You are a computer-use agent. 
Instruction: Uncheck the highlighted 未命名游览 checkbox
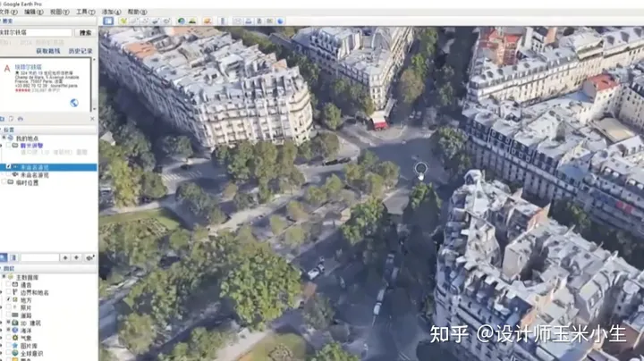pyautogui.click(x=9, y=167)
